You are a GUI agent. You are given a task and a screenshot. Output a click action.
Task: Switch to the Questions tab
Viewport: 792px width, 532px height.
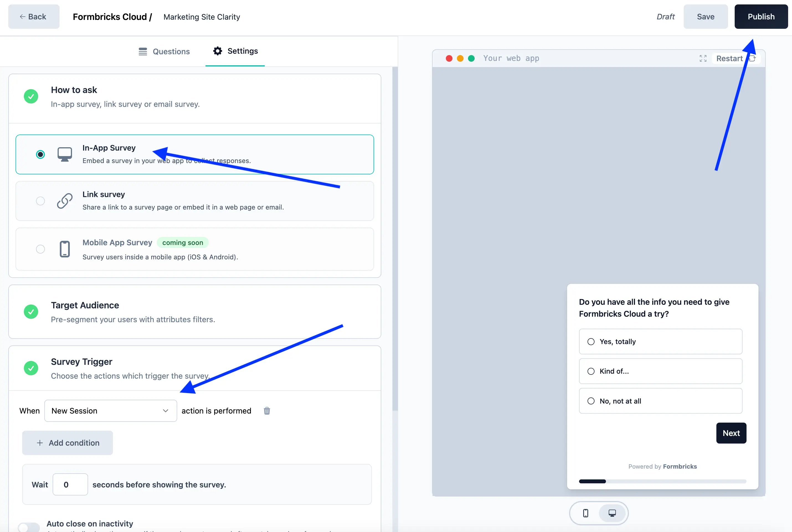[x=164, y=51]
